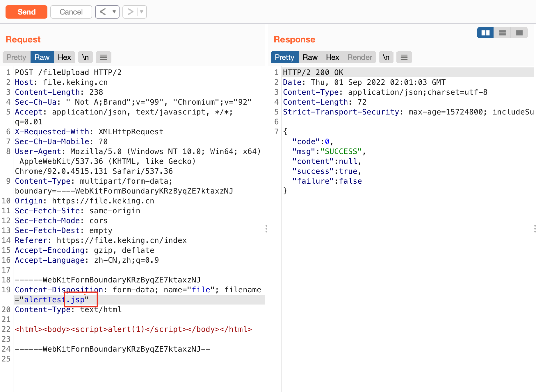This screenshot has width=536, height=392.
Task: Click the Cancel button
Action: [x=71, y=12]
